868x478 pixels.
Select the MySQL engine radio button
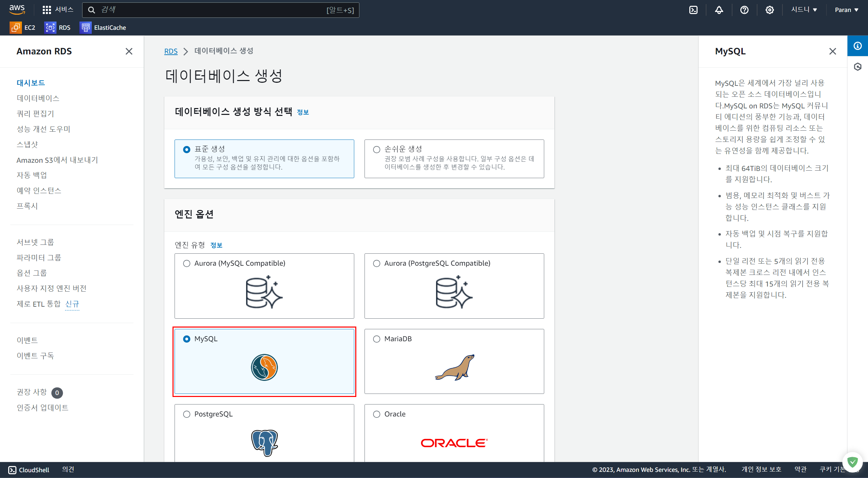click(187, 339)
